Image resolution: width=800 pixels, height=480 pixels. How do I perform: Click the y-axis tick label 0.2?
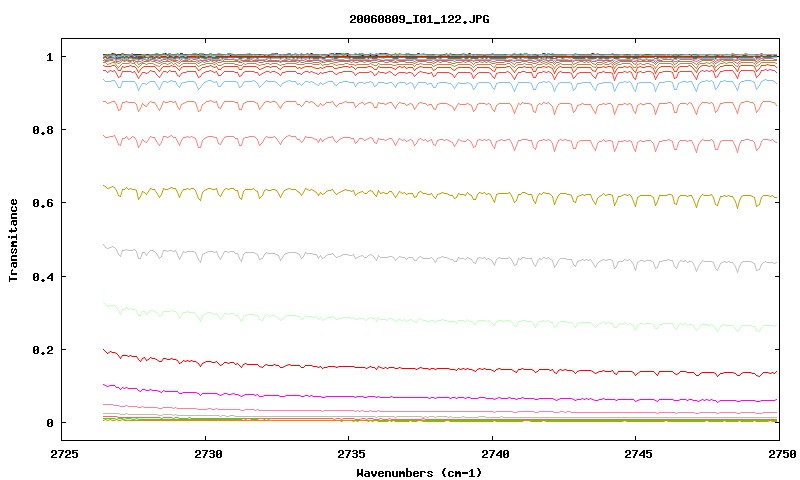(43, 350)
